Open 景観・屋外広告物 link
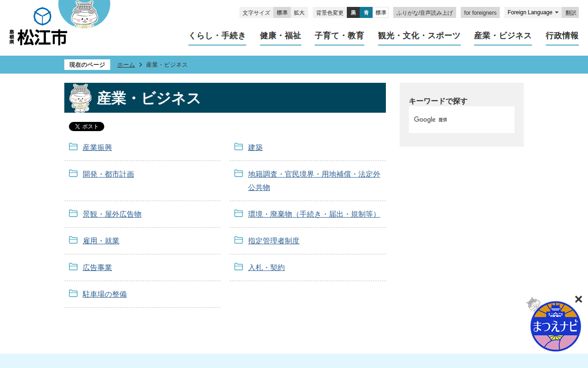This screenshot has width=588, height=368. point(112,214)
